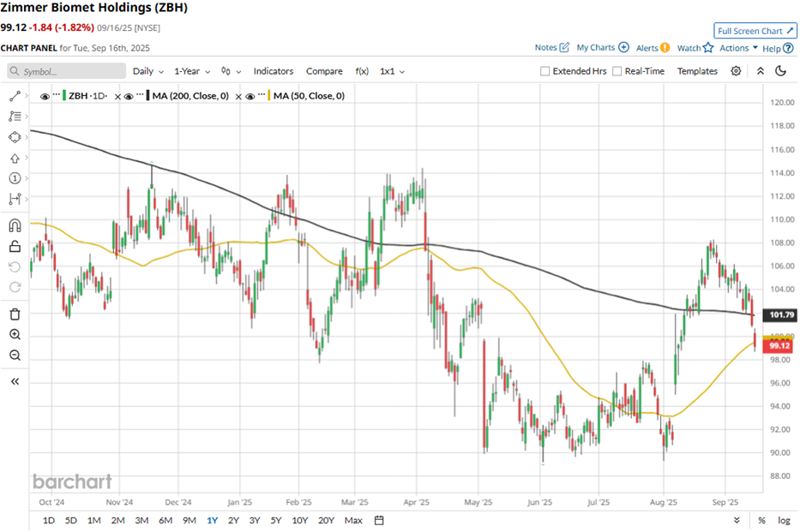806x532 pixels.
Task: Open the Daily frequency dropdown
Action: point(148,71)
